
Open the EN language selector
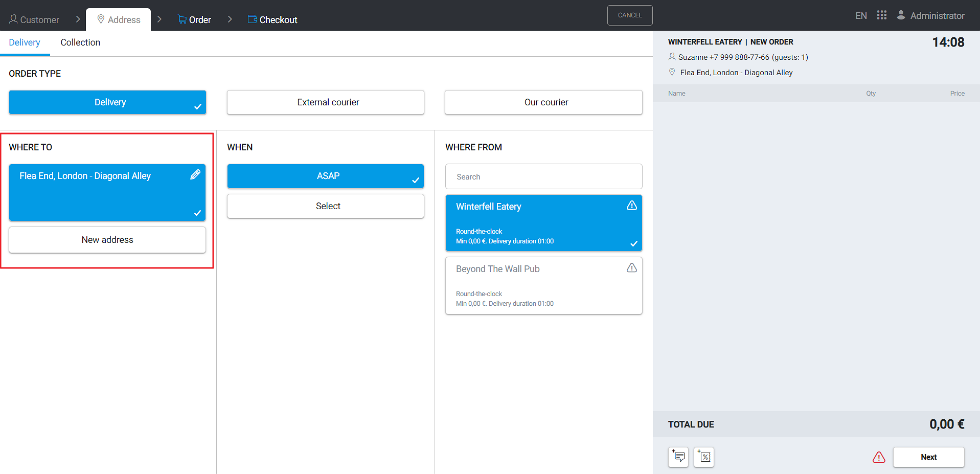(861, 16)
